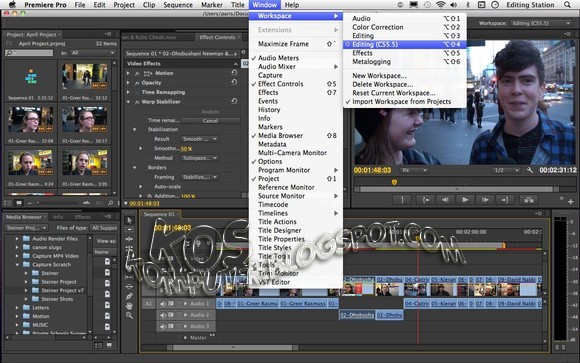Open the Workspace Editing (CS5.5) dropdown
580x363 pixels.
coord(541,23)
